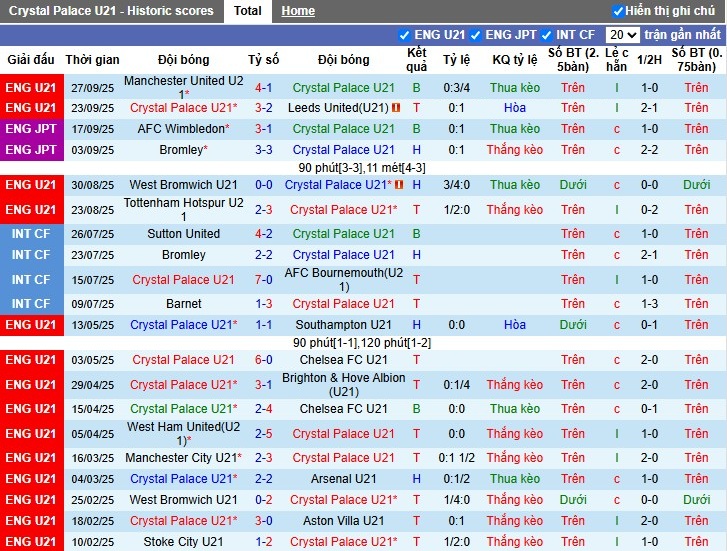Select the Total tab
The width and height of the screenshot is (727, 551).
pyautogui.click(x=247, y=11)
